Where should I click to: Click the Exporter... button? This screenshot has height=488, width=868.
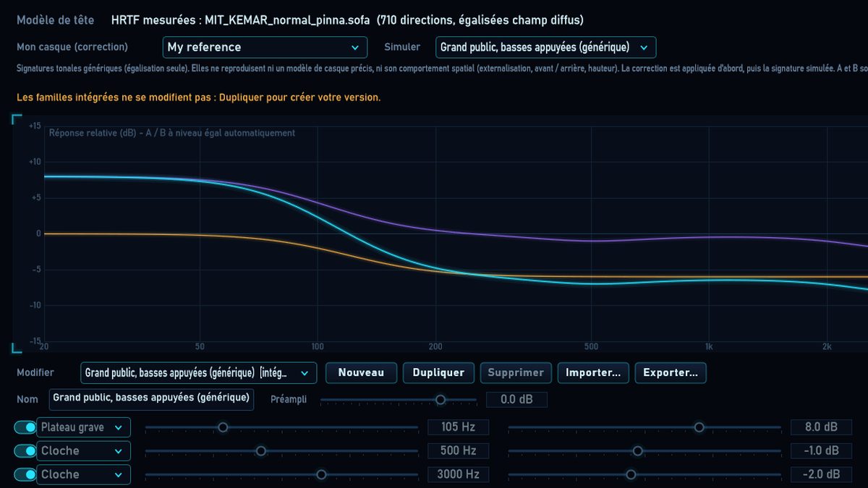[x=671, y=373]
